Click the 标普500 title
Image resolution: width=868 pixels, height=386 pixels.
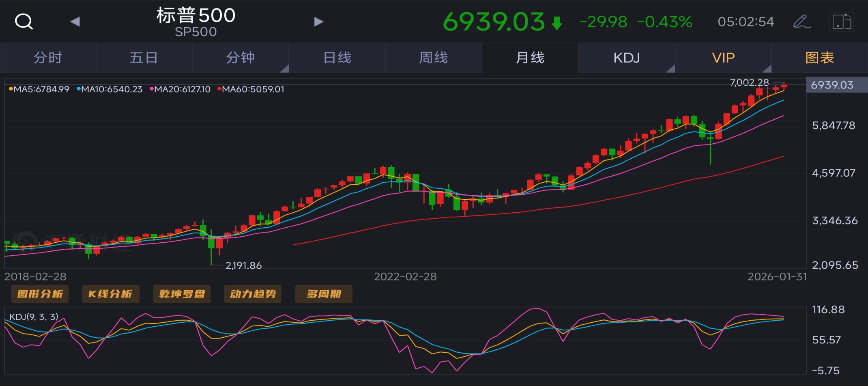coord(196,15)
